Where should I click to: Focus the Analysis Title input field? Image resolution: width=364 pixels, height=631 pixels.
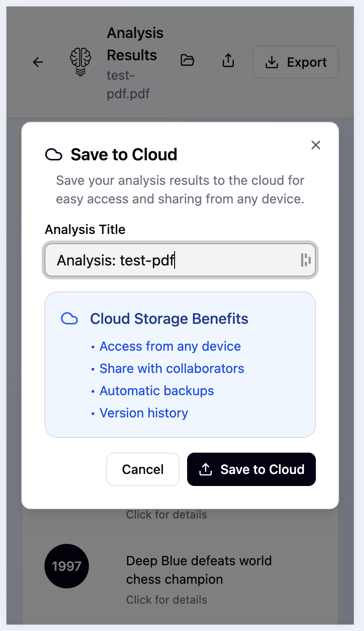[x=176, y=260]
